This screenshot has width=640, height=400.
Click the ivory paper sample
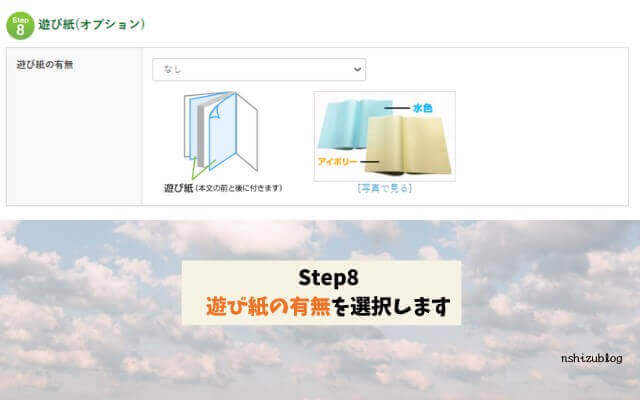coord(408,145)
